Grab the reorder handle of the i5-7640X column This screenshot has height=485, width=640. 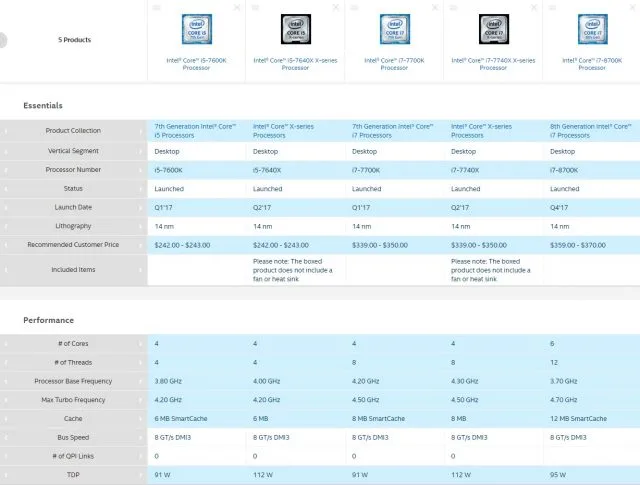(255, 8)
